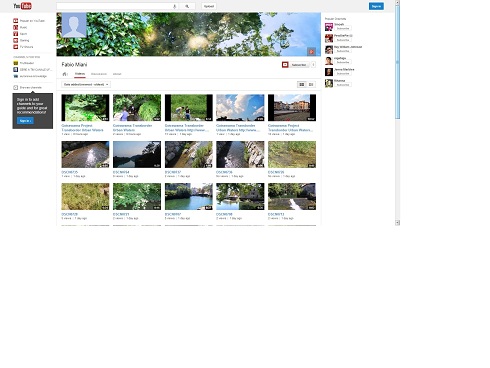
Task: Expand the arrow next to home tab
Action: tap(67, 74)
